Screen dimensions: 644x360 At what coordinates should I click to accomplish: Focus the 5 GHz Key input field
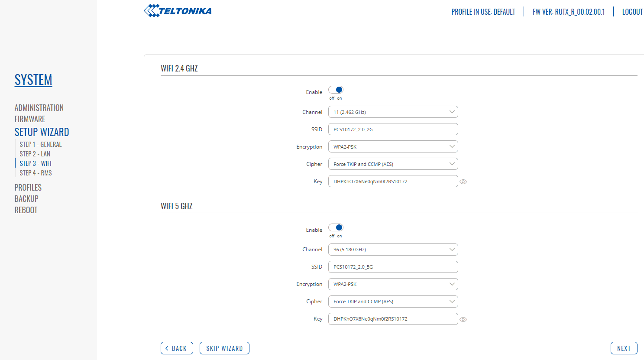click(393, 319)
